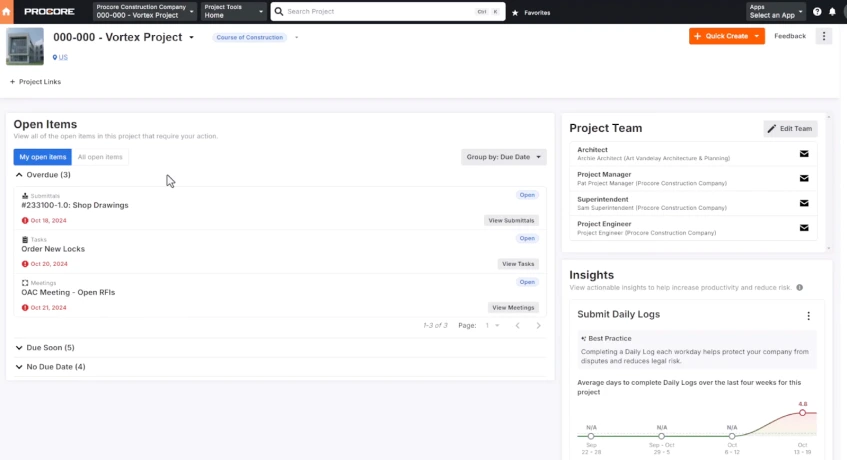Screen dimensions: 847x460
Task: Click the overdue alert icon beside Oct 21, 2024
Action: pos(25,308)
